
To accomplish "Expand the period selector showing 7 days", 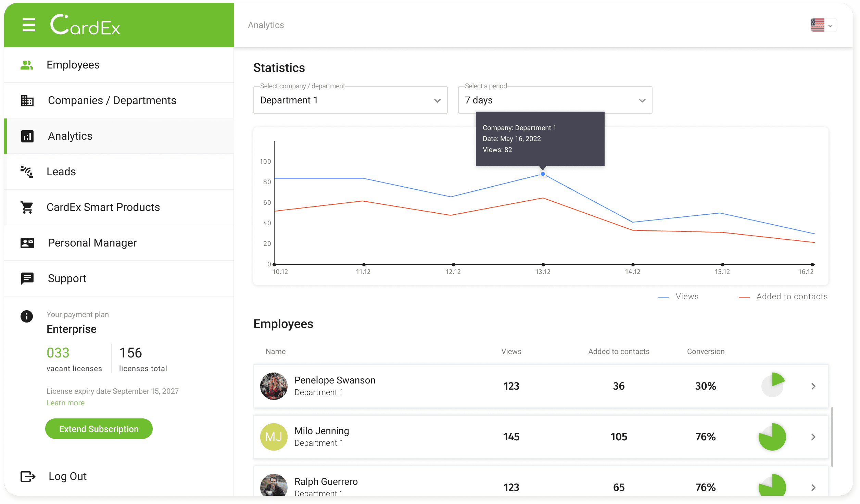I will pos(555,100).
